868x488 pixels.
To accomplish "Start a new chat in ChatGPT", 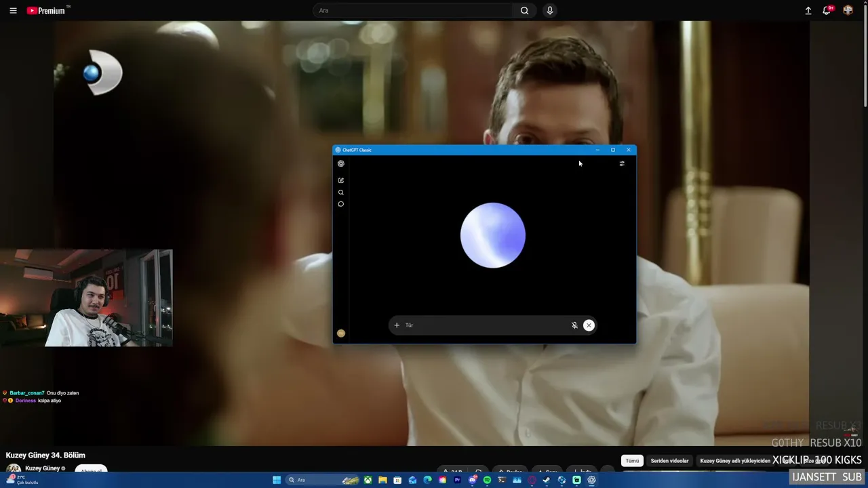I will (341, 180).
